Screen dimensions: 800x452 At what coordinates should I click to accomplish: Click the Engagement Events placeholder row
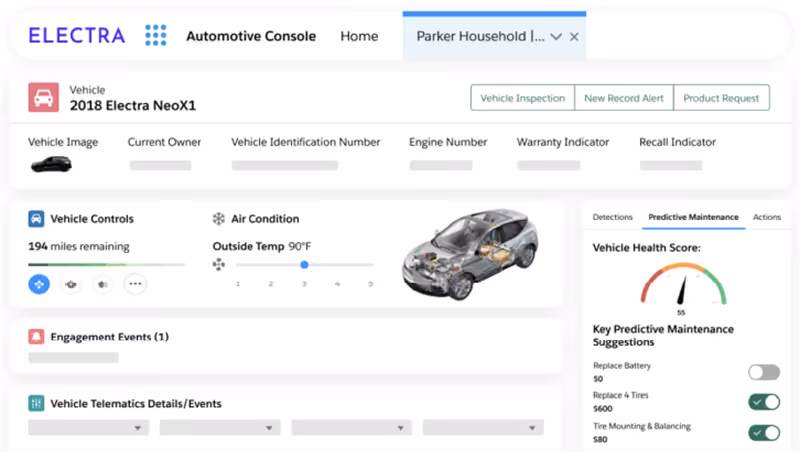tap(73, 358)
